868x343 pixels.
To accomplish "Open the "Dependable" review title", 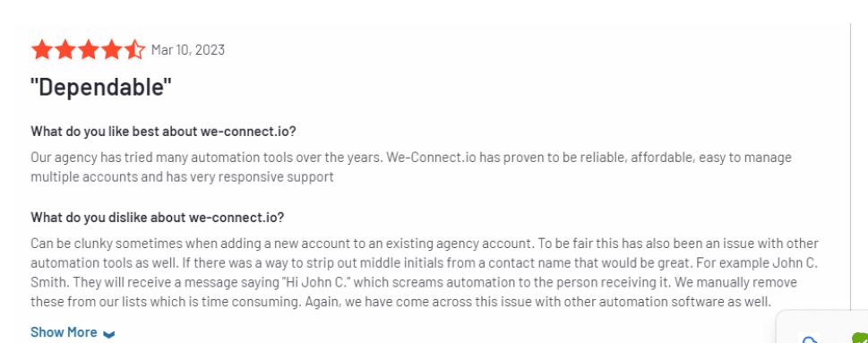I will pyautogui.click(x=101, y=88).
